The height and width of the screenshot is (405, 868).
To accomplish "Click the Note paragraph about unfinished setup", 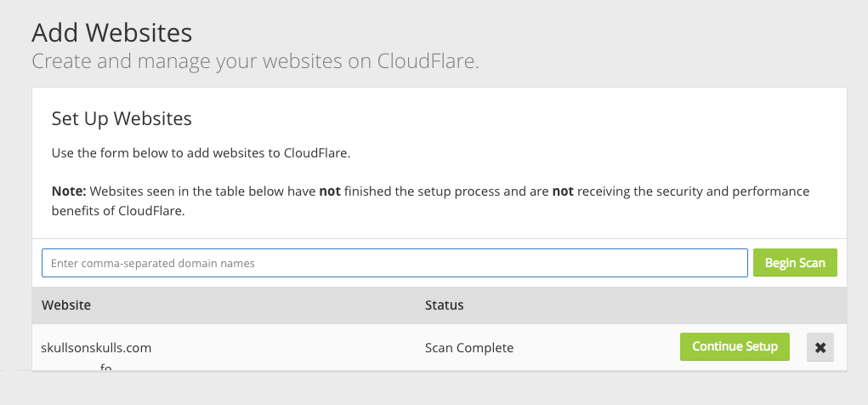I will coord(430,201).
